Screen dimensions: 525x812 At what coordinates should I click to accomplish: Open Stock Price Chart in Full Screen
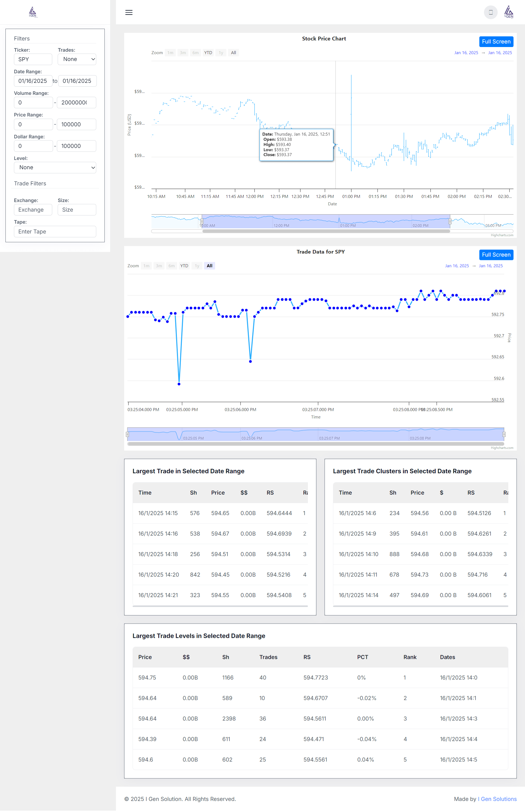point(496,42)
